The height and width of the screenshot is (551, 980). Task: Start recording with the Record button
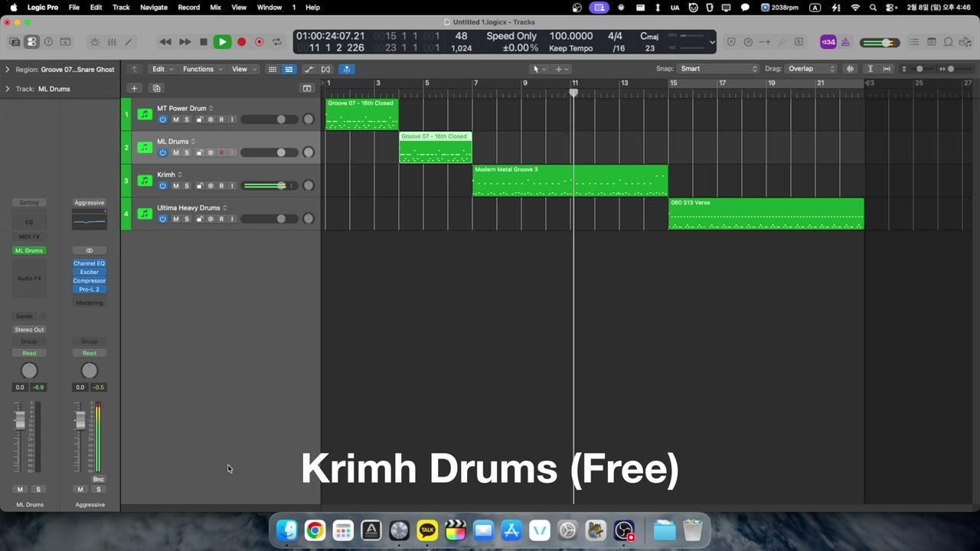[241, 42]
